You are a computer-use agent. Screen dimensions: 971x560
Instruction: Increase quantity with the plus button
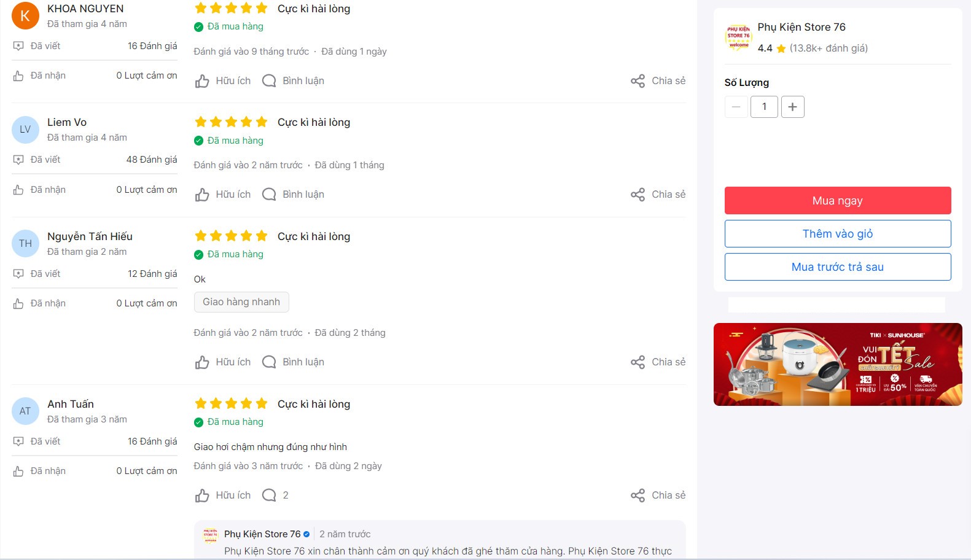(x=793, y=107)
